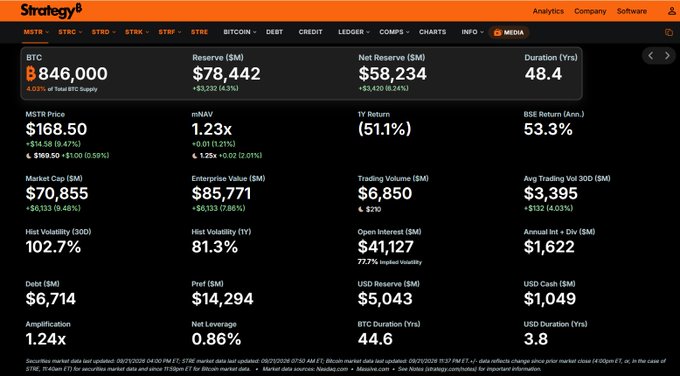The height and width of the screenshot is (376, 680).
Task: Click the Massive.com source link
Action: pyautogui.click(x=373, y=369)
